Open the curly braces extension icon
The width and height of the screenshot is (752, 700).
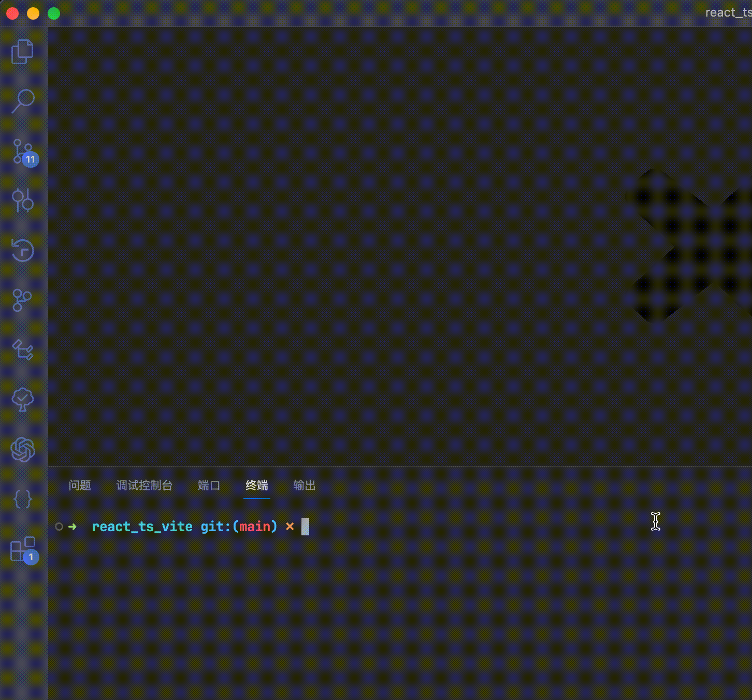click(x=22, y=499)
